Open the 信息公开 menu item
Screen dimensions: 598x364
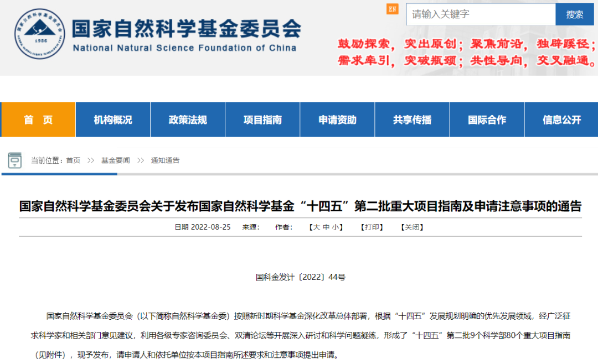pos(561,119)
